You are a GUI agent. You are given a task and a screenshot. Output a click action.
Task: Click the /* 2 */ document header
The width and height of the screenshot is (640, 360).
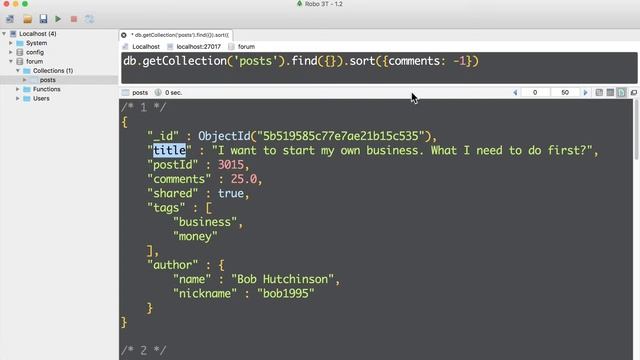click(143, 350)
